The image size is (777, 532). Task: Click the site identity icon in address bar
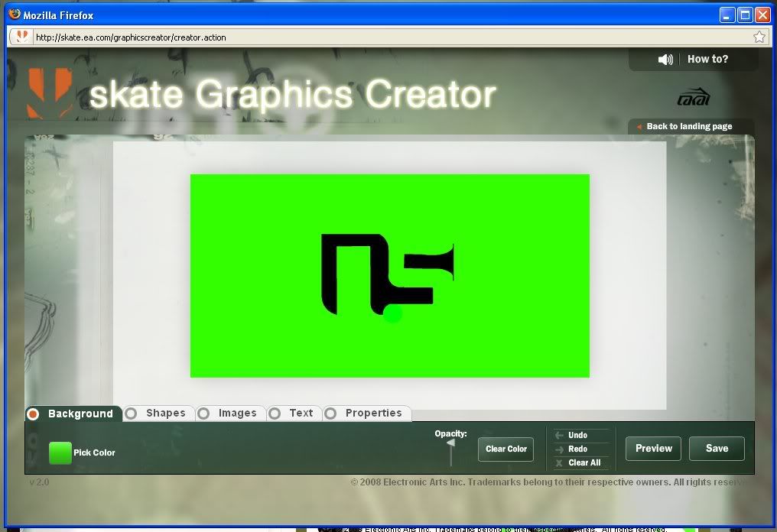click(22, 37)
